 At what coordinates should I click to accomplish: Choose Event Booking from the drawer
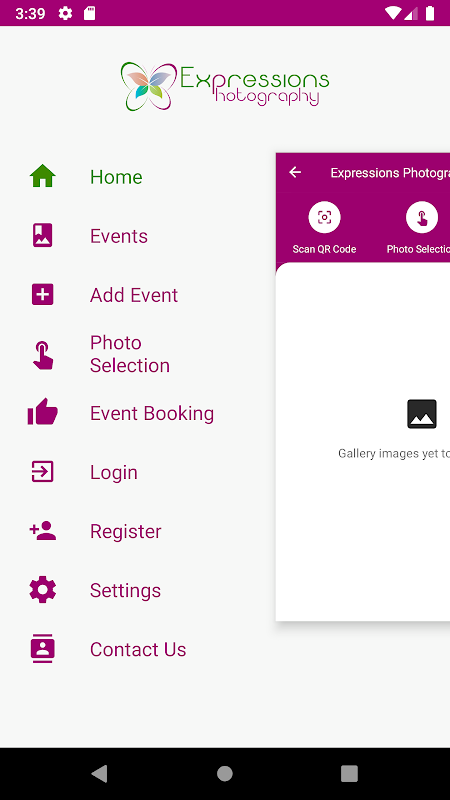152,413
